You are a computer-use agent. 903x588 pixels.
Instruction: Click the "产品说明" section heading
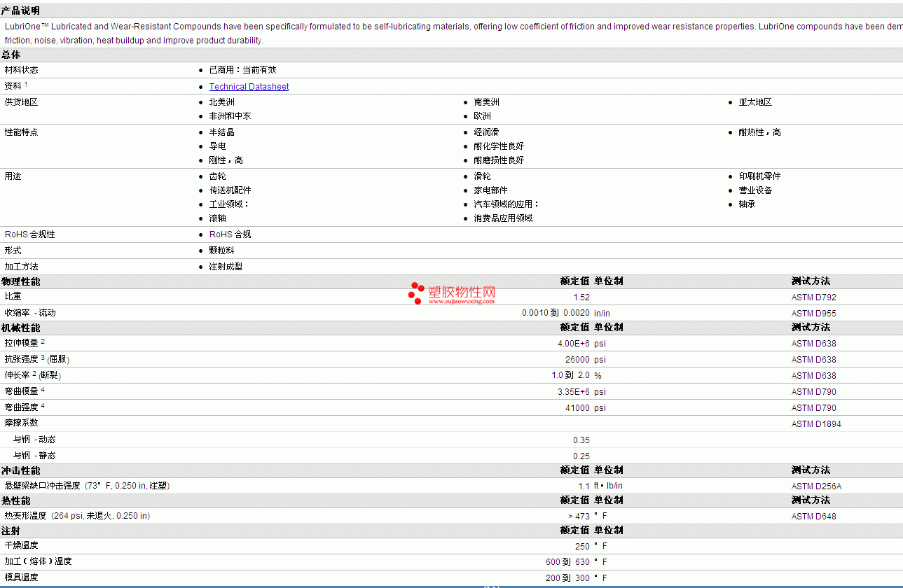21,10
